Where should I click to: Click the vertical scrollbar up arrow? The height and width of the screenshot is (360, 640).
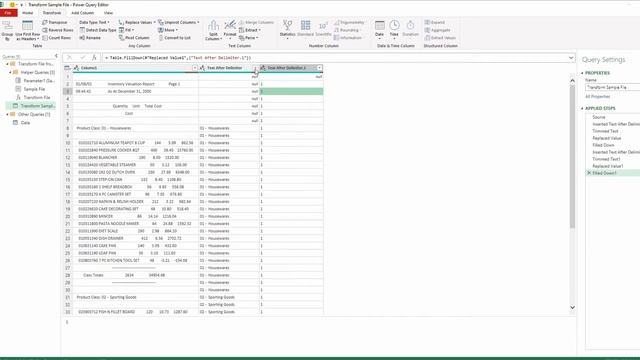pyautogui.click(x=572, y=81)
